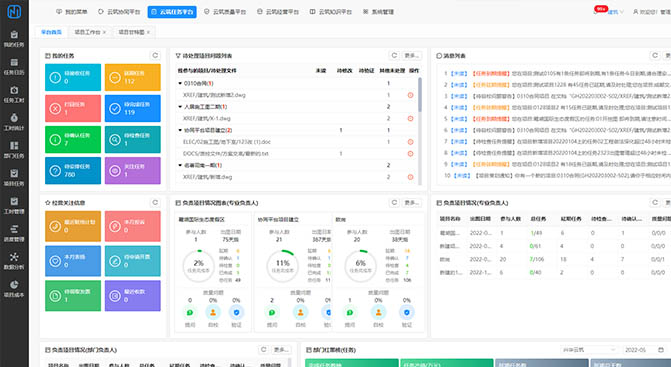Refresh the message list panel
The height and width of the screenshot is (367, 671).
(x=655, y=56)
